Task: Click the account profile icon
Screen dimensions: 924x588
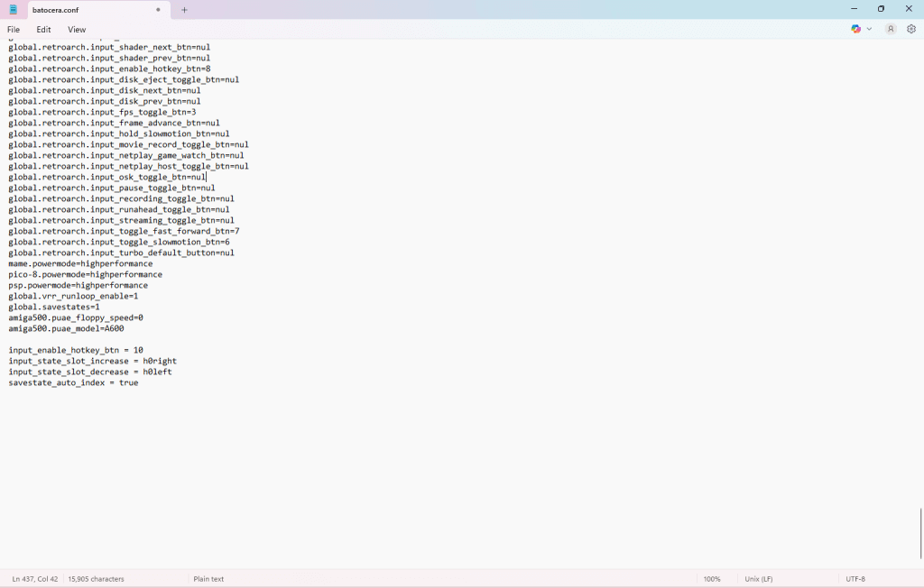Action: click(890, 29)
